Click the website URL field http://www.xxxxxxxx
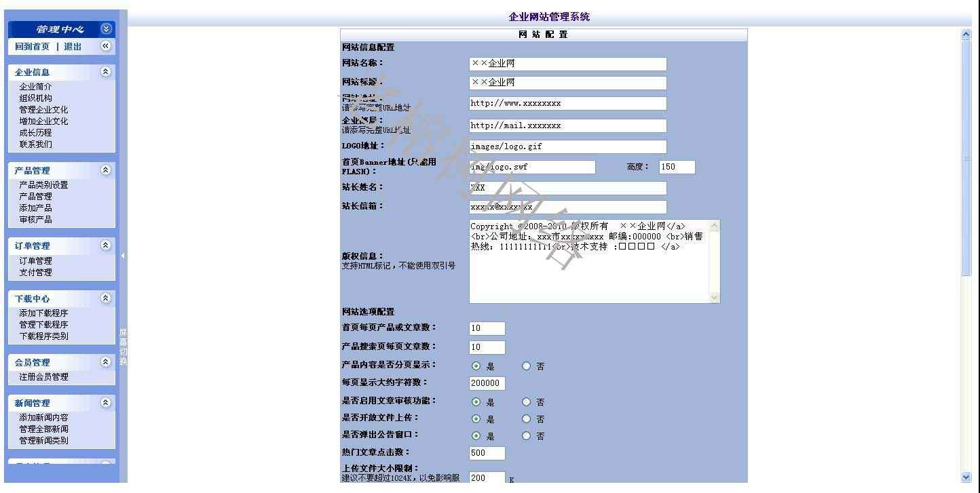This screenshot has width=980, height=493. 568,104
